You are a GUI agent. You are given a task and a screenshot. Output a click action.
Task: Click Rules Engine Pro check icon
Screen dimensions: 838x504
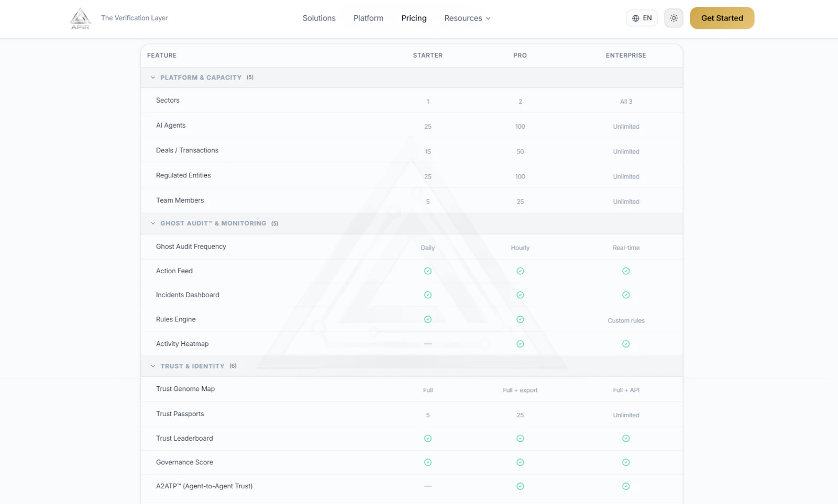pos(520,320)
